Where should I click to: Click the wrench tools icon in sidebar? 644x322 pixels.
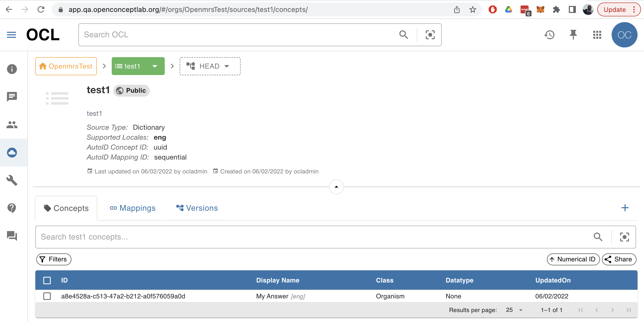point(11,180)
